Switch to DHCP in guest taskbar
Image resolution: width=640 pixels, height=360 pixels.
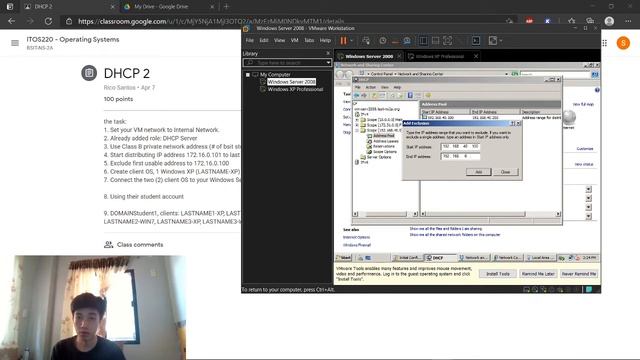point(440,258)
